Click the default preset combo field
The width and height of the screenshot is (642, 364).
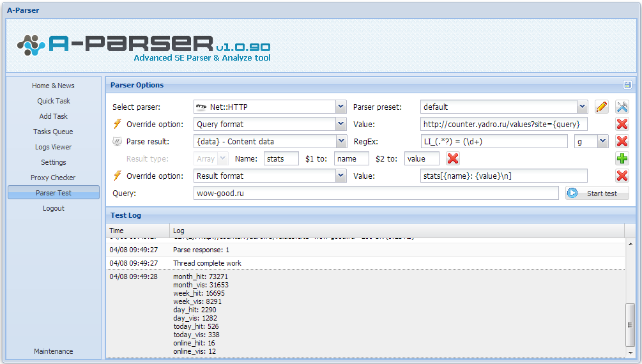tap(499, 107)
